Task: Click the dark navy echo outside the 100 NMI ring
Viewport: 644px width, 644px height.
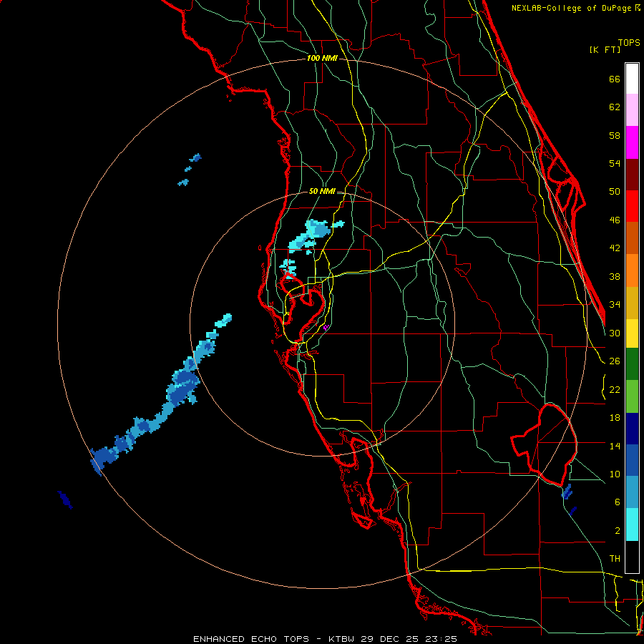Action: [x=65, y=500]
